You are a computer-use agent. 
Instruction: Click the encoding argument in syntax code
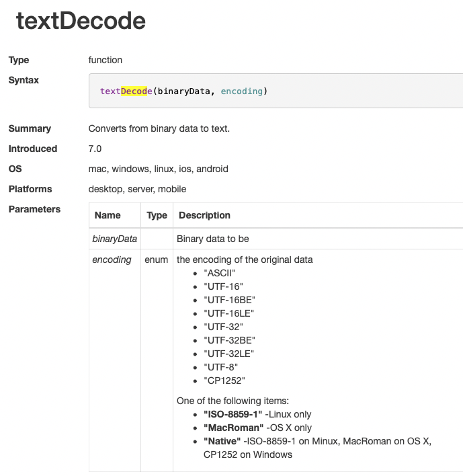coord(241,91)
